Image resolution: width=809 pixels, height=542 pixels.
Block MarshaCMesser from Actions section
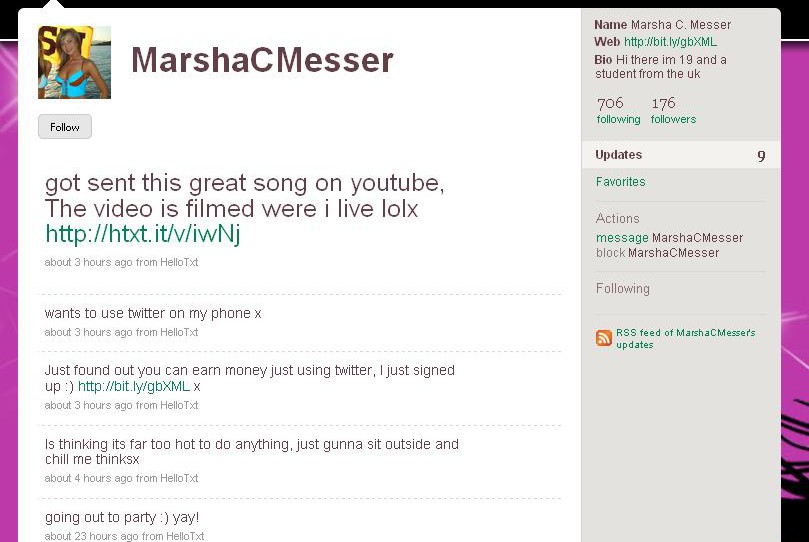click(x=610, y=253)
